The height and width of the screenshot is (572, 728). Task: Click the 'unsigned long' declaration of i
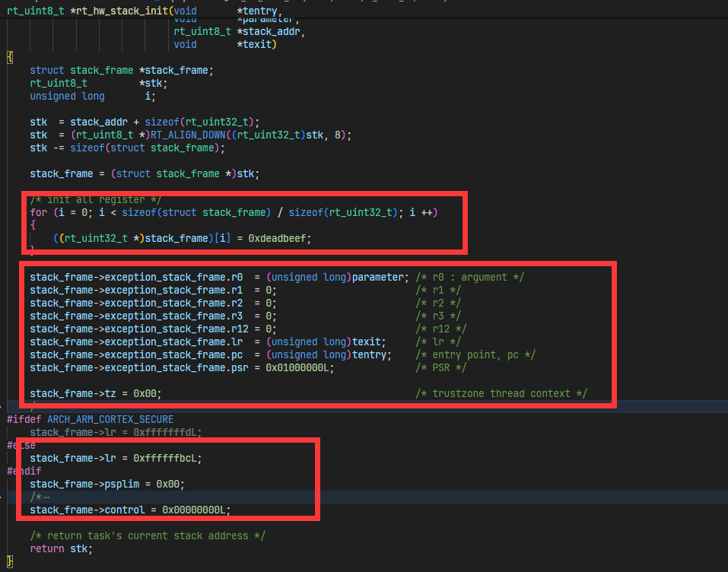[x=67, y=96]
